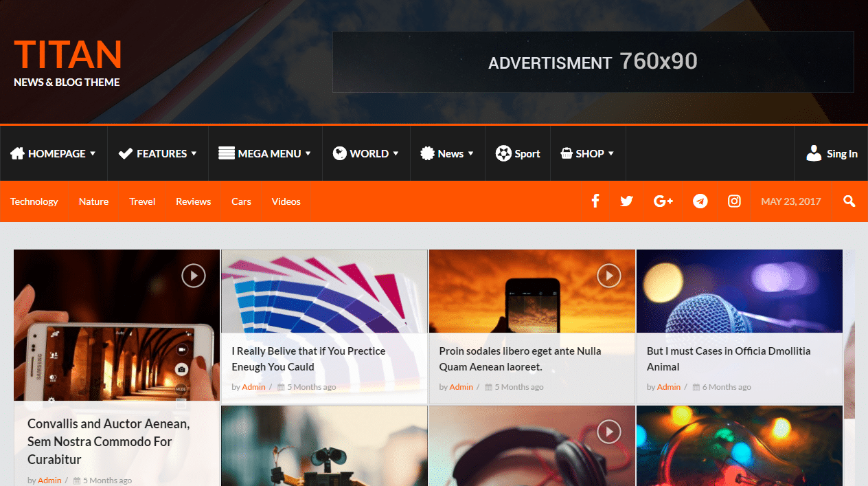
Task: Click the MAY 23, 2017 date
Action: click(x=791, y=201)
